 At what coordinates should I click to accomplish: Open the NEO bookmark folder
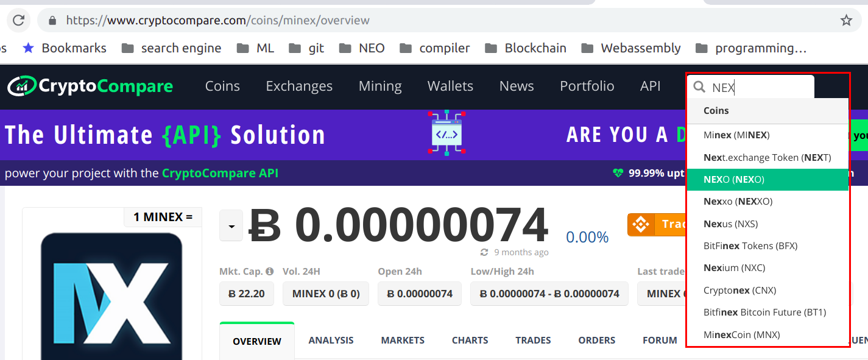tap(362, 48)
